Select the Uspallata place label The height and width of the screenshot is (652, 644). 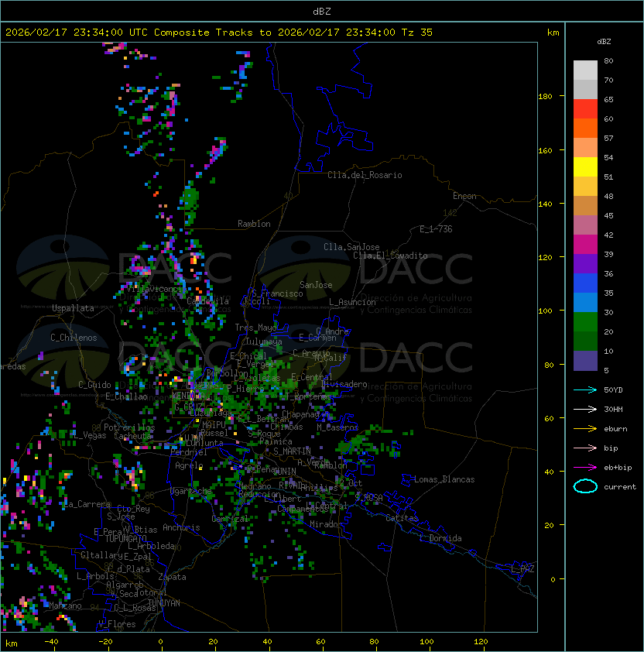click(x=73, y=308)
